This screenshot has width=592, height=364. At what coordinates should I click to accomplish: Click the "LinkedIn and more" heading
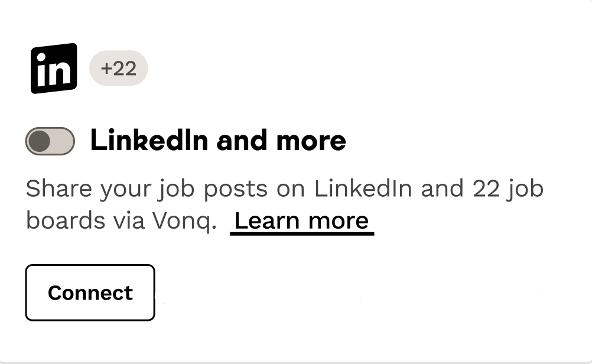(x=217, y=141)
